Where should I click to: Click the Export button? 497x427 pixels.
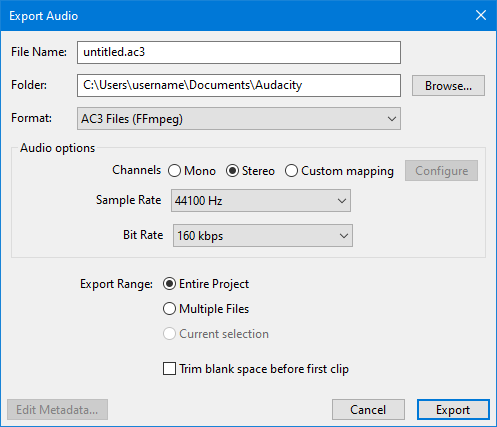[453, 409]
